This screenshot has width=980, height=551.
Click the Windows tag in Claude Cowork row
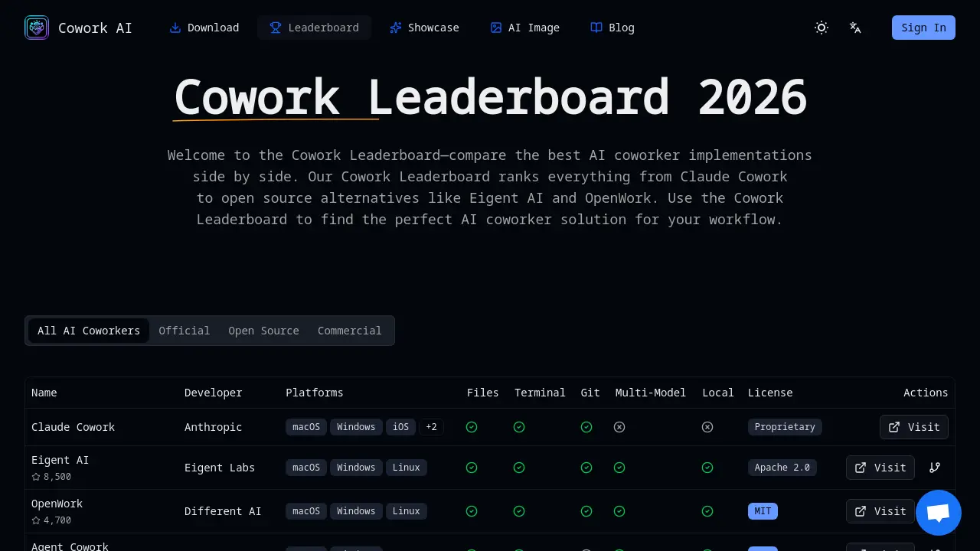[356, 427]
